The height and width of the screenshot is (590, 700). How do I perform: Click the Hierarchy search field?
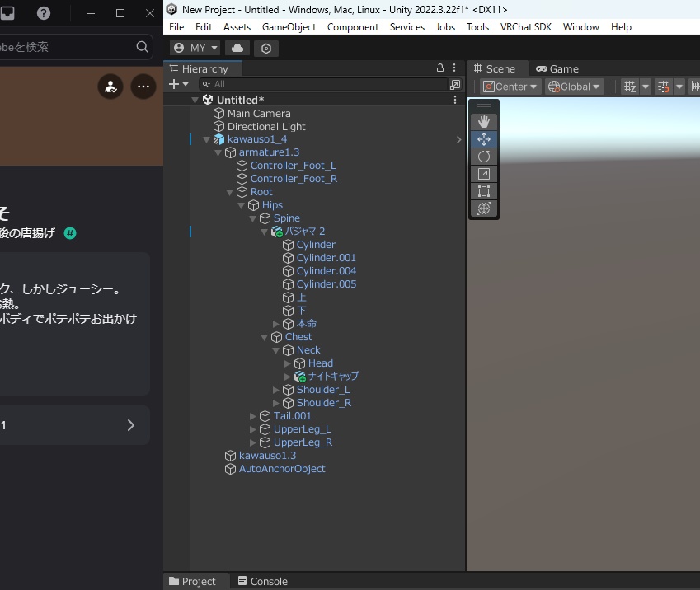coord(323,84)
